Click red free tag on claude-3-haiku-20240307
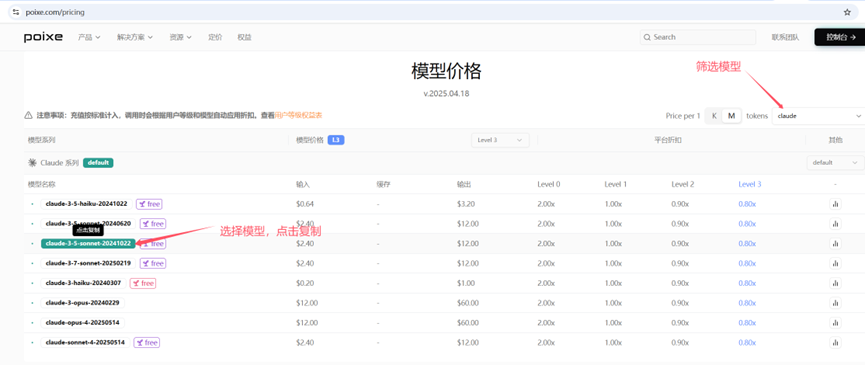Screen dimensions: 865x365 (x=143, y=283)
